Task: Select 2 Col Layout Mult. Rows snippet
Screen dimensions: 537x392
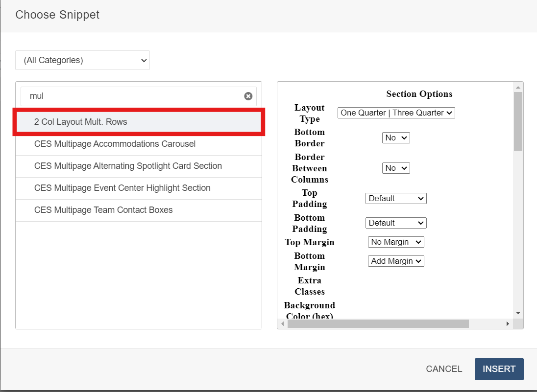Action: tap(139, 122)
